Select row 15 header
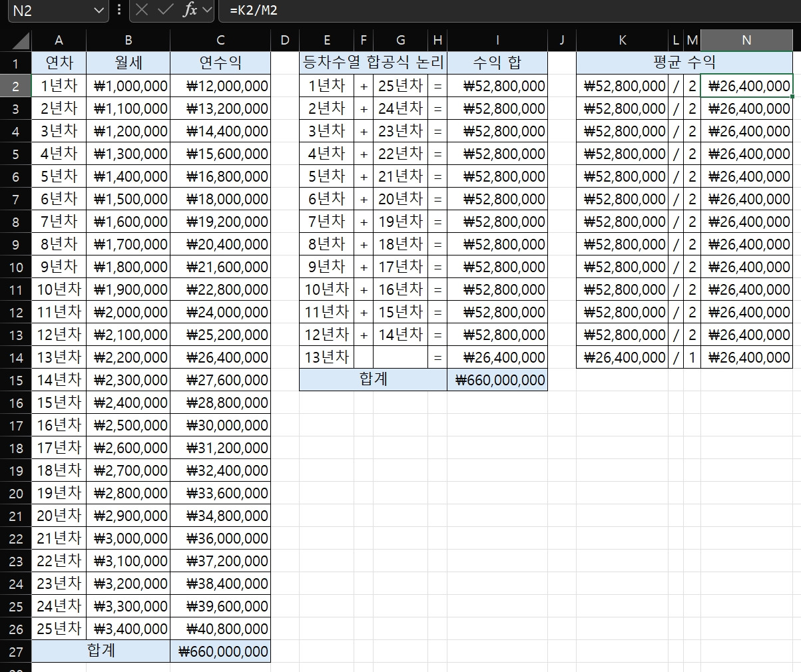This screenshot has width=801, height=672. coord(16,381)
